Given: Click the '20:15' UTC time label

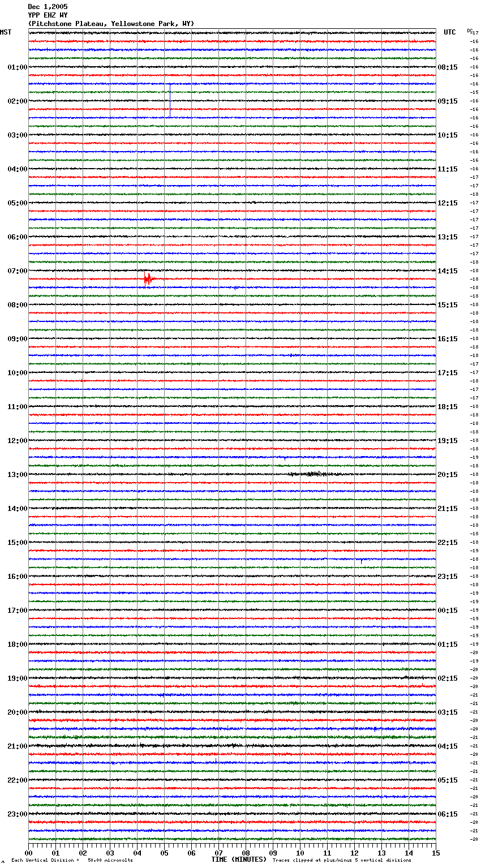Looking at the screenshot, I should point(448,475).
